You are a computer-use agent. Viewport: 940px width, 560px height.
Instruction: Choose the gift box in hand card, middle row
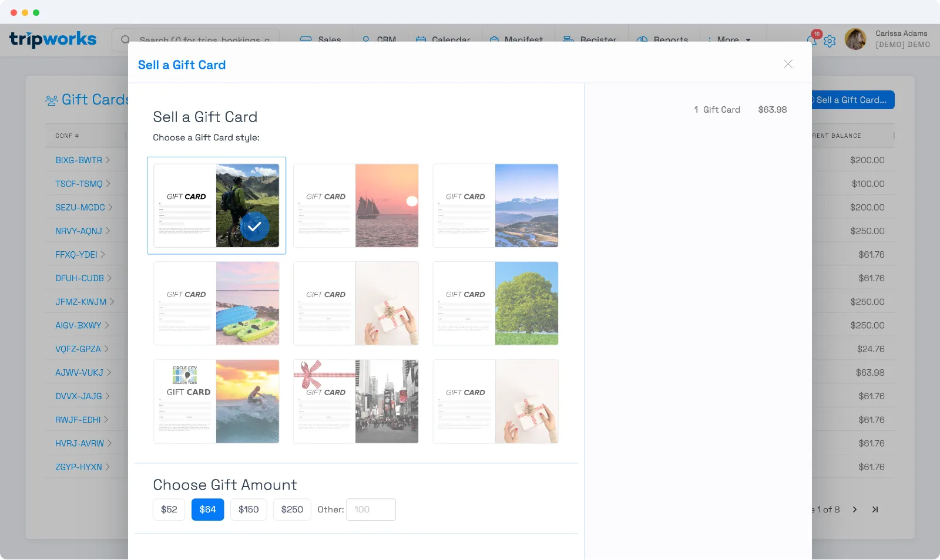click(x=356, y=303)
